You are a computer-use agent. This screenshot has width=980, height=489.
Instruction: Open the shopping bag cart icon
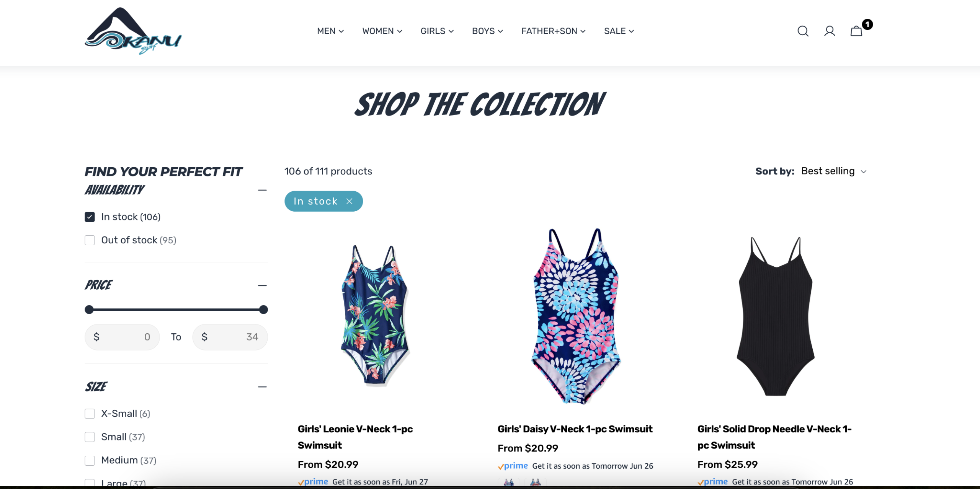(856, 31)
